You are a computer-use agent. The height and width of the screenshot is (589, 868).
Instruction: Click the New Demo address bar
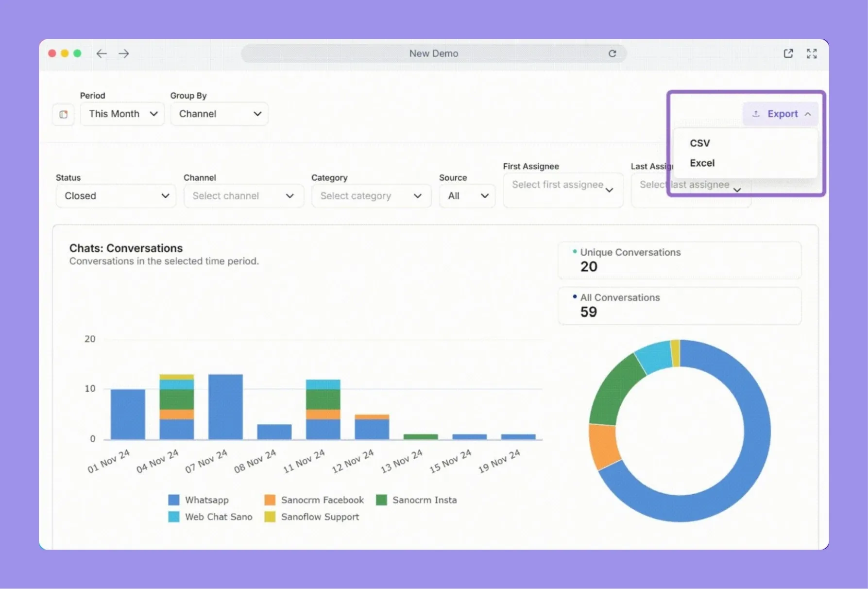[x=433, y=53]
